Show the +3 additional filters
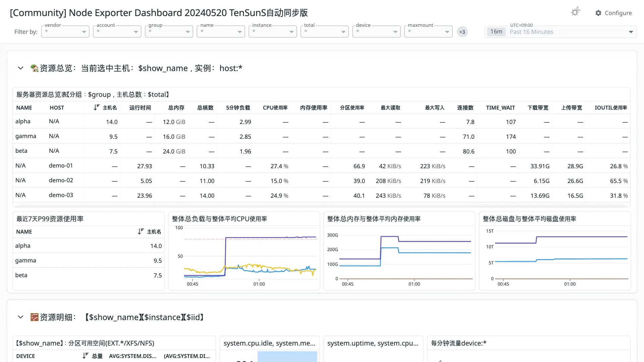The width and height of the screenshot is (644, 362). pos(462,32)
